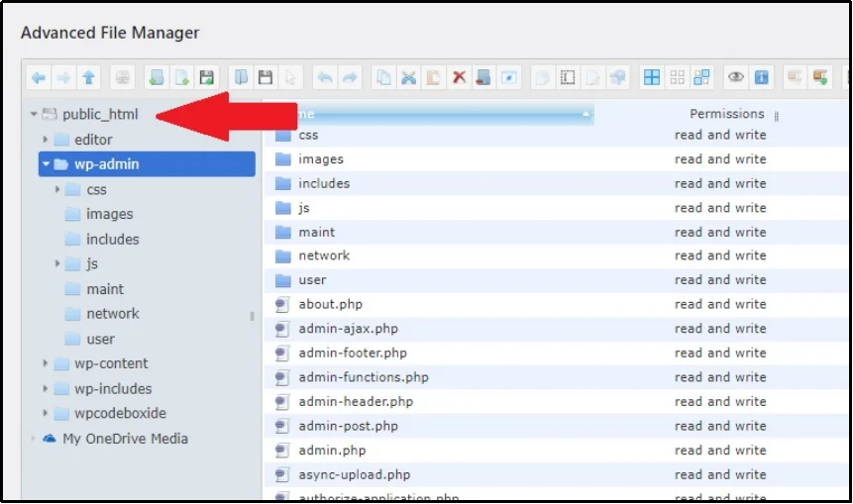This screenshot has width=853, height=504.
Task: Select admin-post.php file row
Action: pyautogui.click(x=555, y=426)
